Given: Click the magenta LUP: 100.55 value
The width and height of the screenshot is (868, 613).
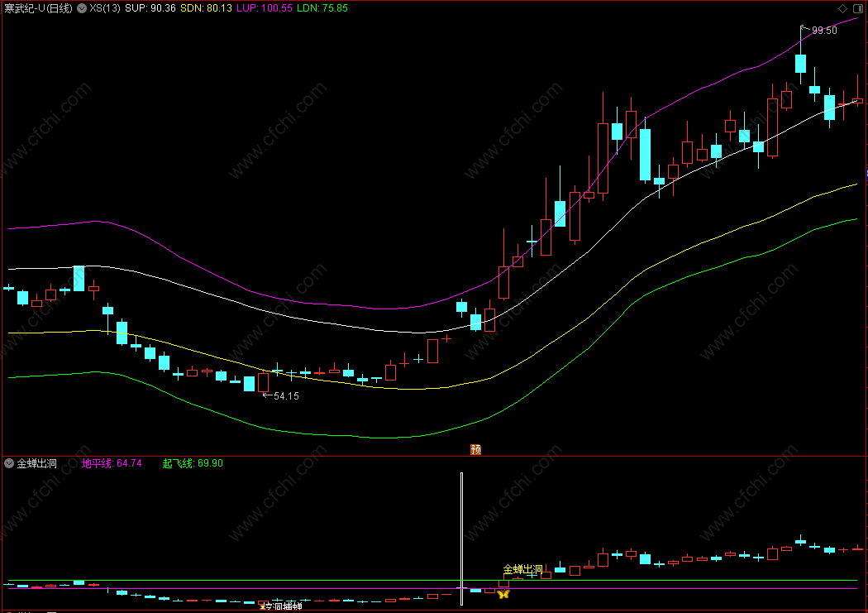Looking at the screenshot, I should click(264, 8).
